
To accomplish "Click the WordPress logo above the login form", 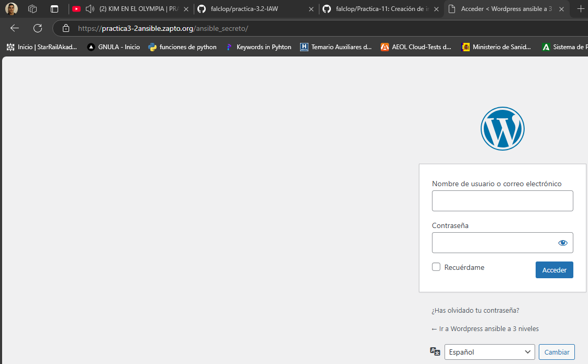I will [x=502, y=129].
